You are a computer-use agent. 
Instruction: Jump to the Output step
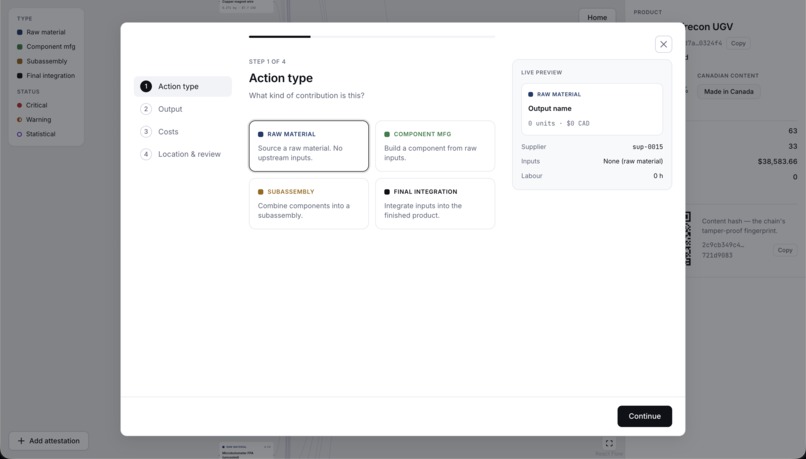182,109
